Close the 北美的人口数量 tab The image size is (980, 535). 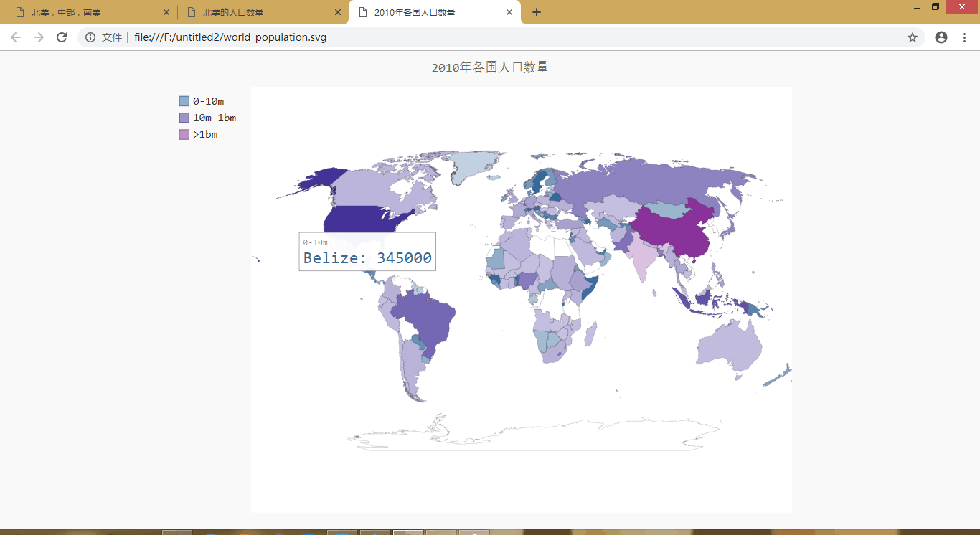click(337, 11)
